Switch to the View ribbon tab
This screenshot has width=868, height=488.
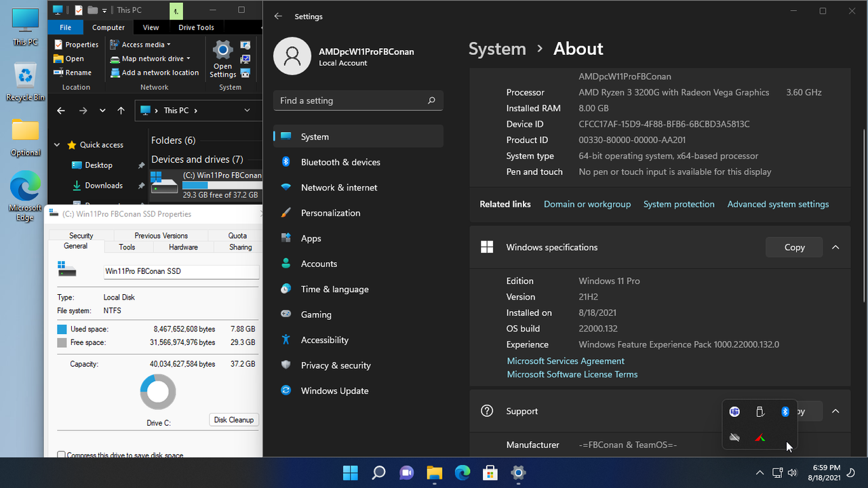tap(151, 28)
